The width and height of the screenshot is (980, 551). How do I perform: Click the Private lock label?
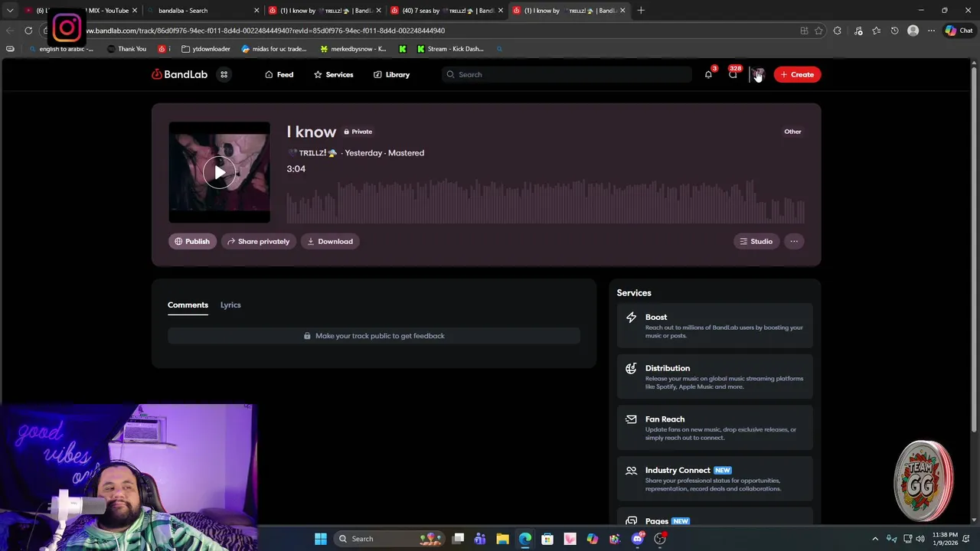(358, 132)
